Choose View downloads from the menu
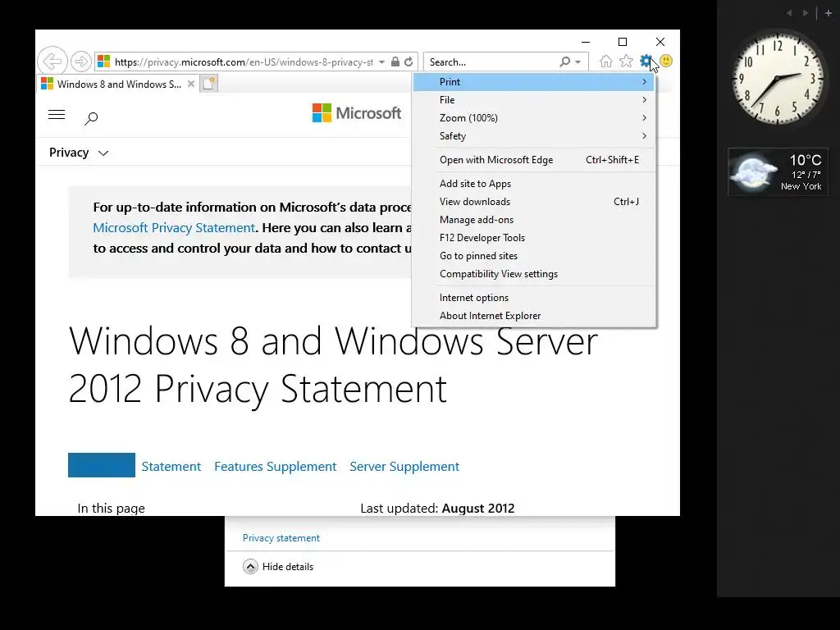The height and width of the screenshot is (630, 840). (533, 202)
